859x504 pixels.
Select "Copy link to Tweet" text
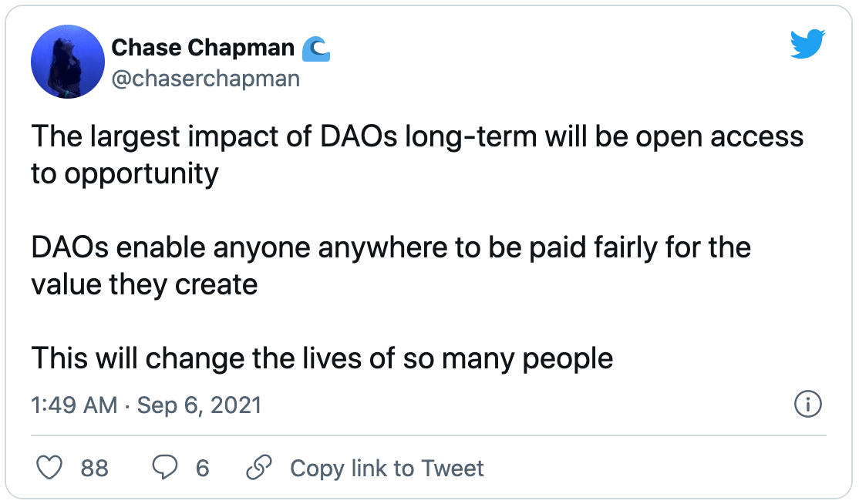point(386,468)
